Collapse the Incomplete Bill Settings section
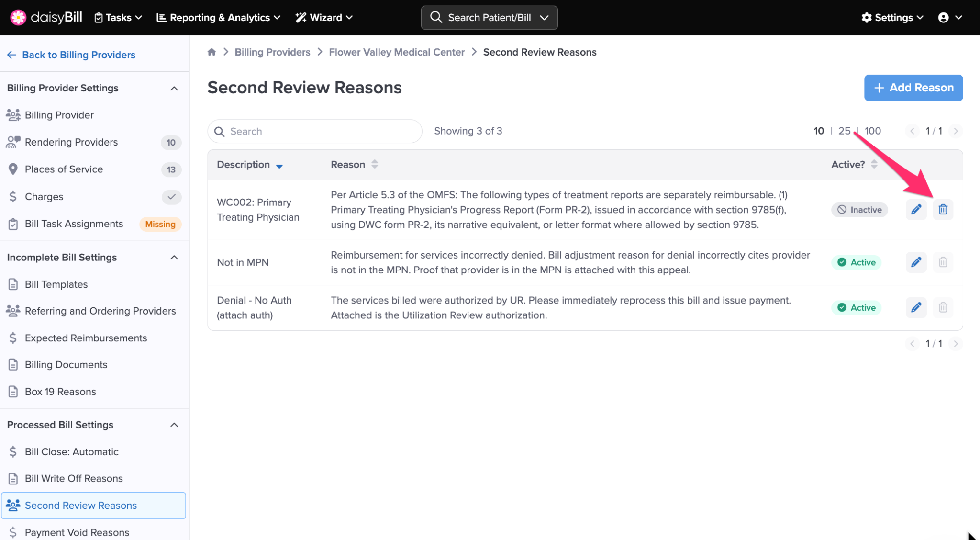This screenshot has width=980, height=540. tap(174, 258)
